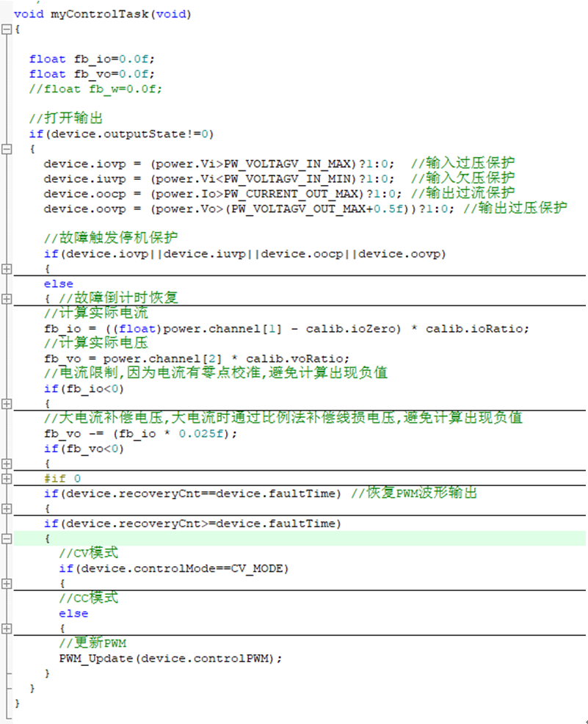Expand folded block under if(fb_io<0)
The height and width of the screenshot is (724, 588).
[7, 403]
